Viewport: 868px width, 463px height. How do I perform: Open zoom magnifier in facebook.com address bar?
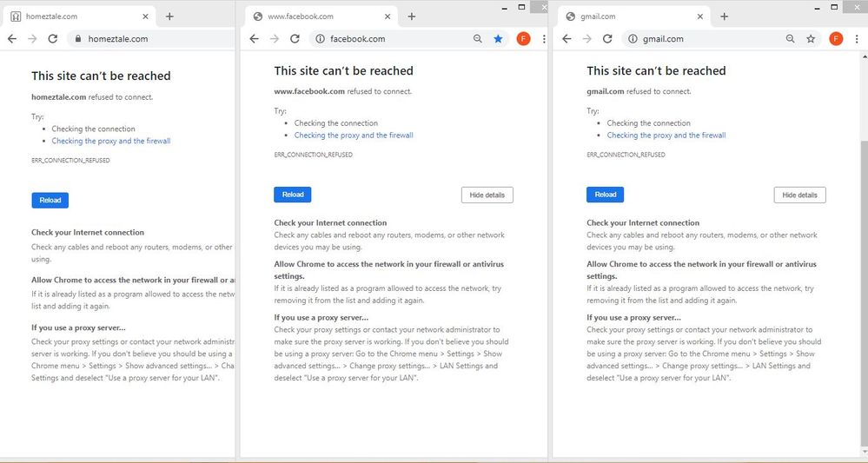pyautogui.click(x=478, y=39)
